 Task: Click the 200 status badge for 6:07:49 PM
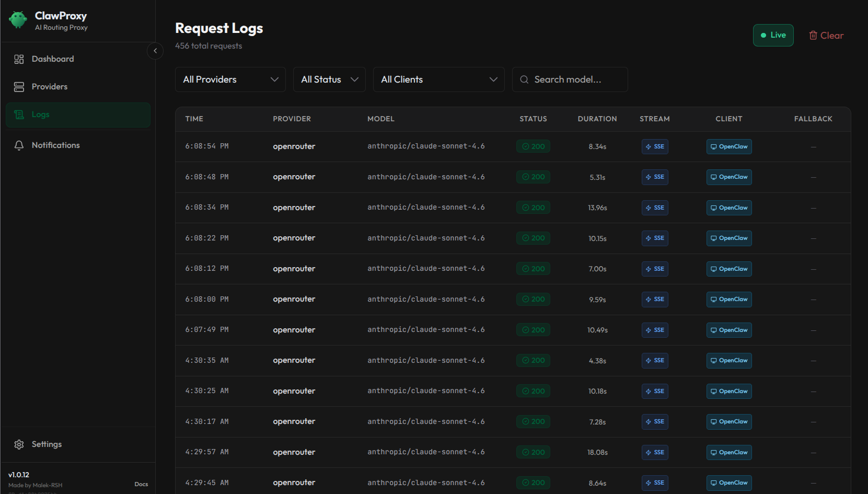tap(533, 330)
